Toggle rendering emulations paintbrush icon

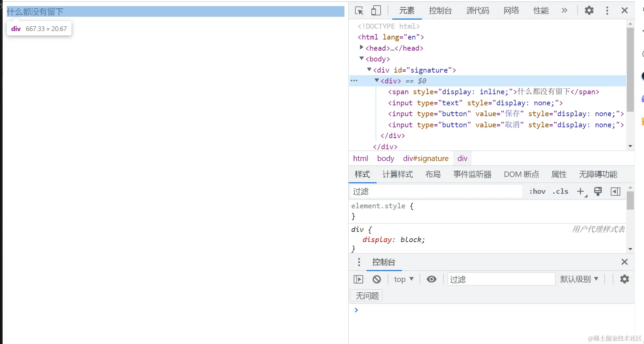click(x=598, y=191)
